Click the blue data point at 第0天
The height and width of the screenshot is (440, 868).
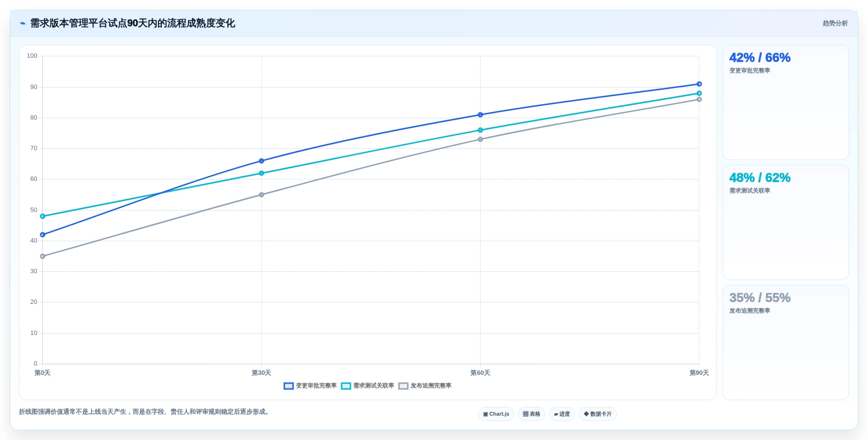(x=43, y=235)
